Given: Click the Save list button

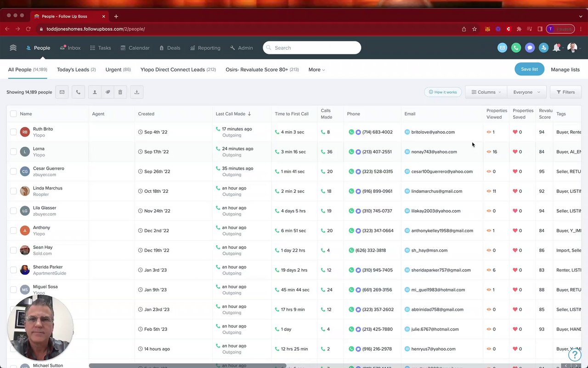Looking at the screenshot, I should coord(529,69).
